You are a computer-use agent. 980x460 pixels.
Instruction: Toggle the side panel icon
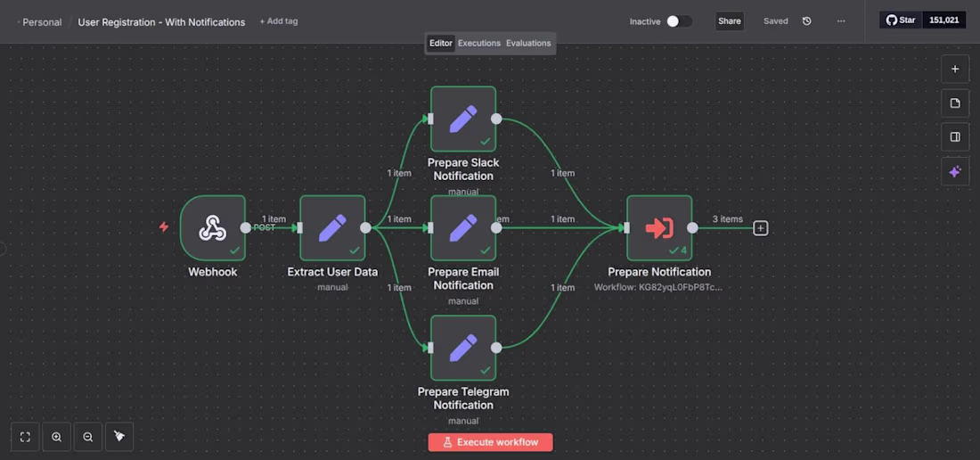955,137
